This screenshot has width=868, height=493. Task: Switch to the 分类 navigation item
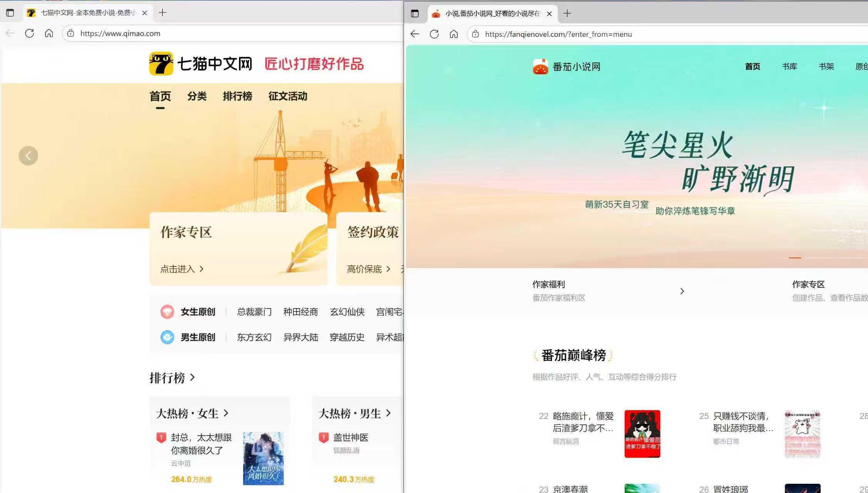pos(197,96)
